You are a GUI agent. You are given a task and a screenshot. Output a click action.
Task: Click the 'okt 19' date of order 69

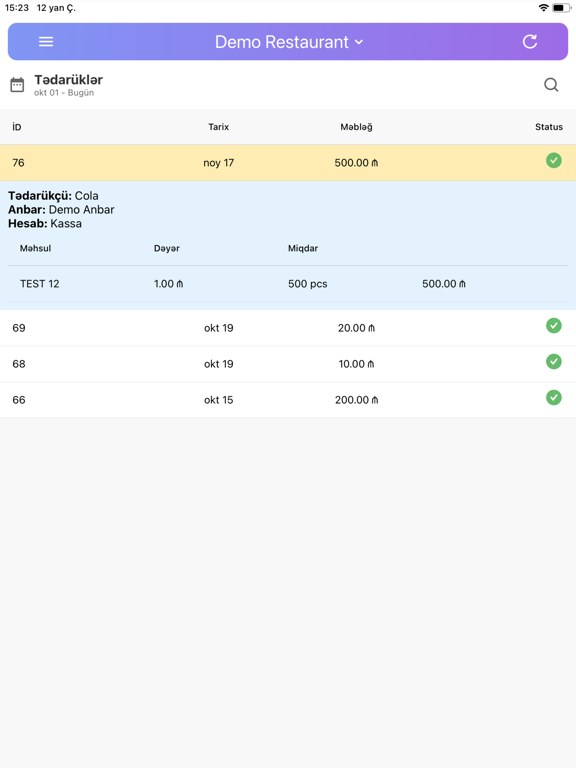click(x=218, y=328)
